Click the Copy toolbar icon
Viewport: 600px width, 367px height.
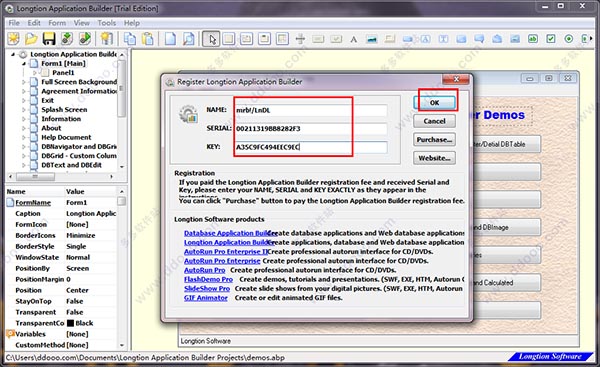click(x=130, y=39)
